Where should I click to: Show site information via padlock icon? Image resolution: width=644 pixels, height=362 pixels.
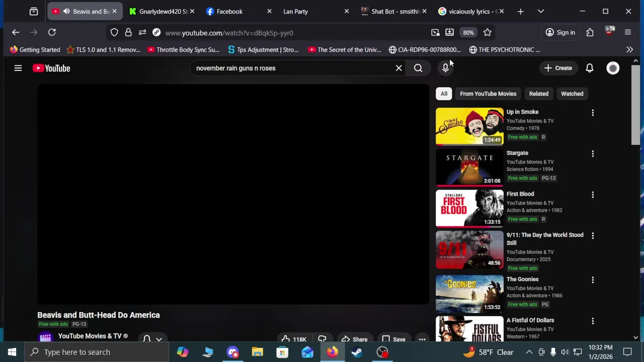[128, 33]
